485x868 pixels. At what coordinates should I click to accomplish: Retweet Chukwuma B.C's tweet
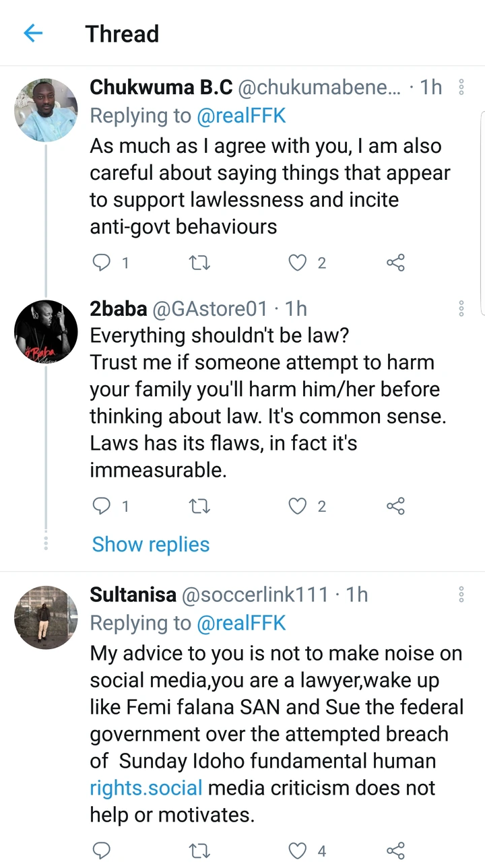tap(199, 263)
